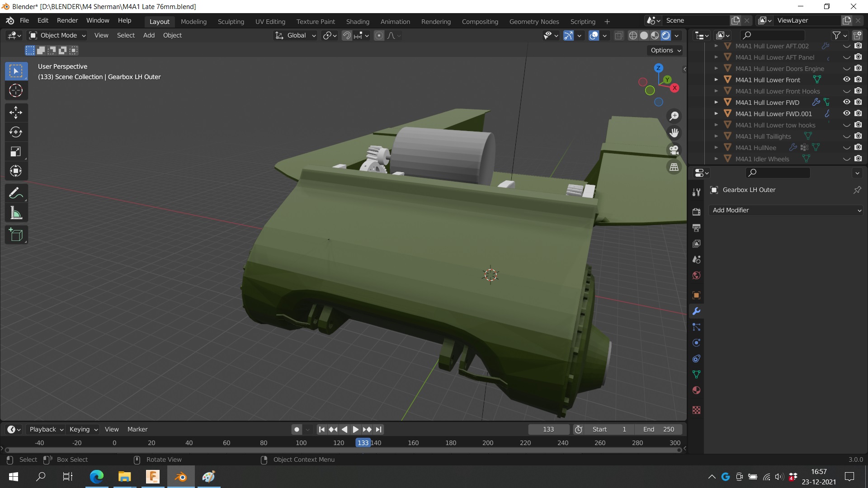Select the Annotate pencil tool
This screenshot has width=868, height=488.
click(16, 193)
